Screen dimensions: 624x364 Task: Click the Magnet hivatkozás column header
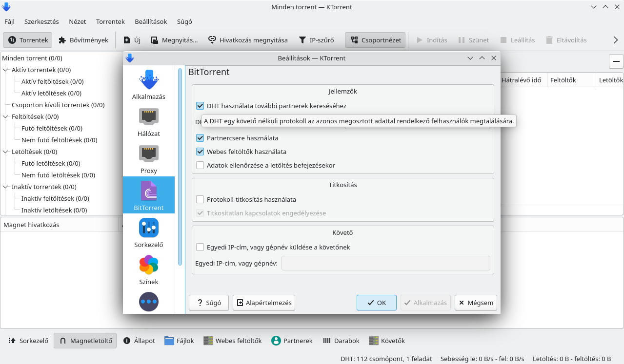click(x=60, y=225)
